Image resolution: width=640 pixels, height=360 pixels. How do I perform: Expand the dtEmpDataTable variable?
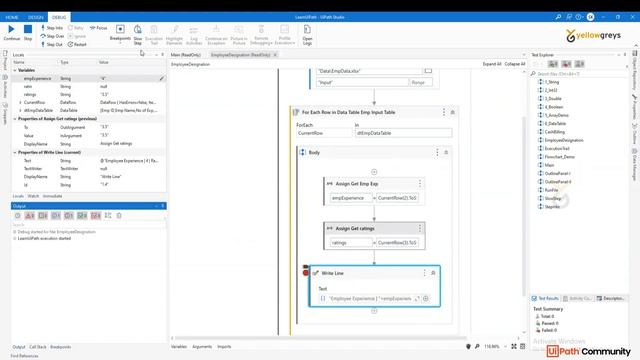pyautogui.click(x=20, y=111)
